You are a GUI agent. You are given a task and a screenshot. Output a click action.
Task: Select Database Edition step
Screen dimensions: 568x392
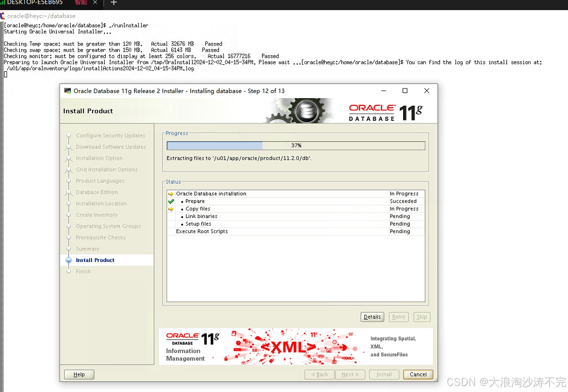97,192
